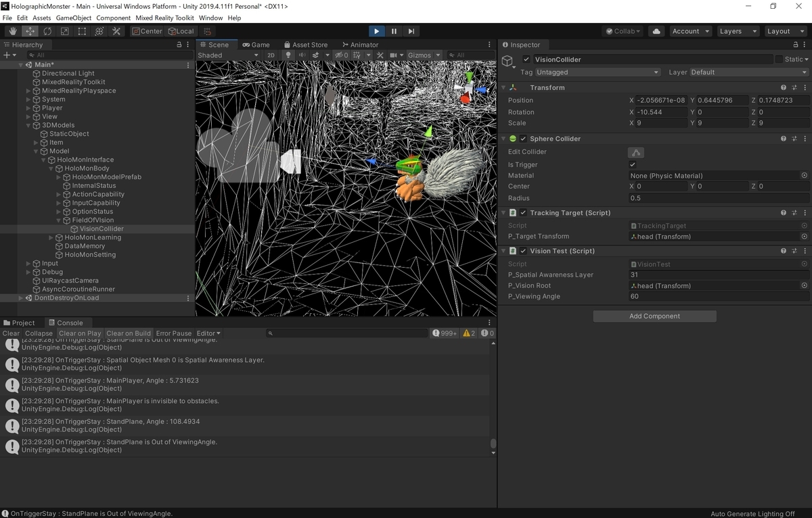The height and width of the screenshot is (518, 812).
Task: Open Shaded draw mode dropdown
Action: pos(228,55)
